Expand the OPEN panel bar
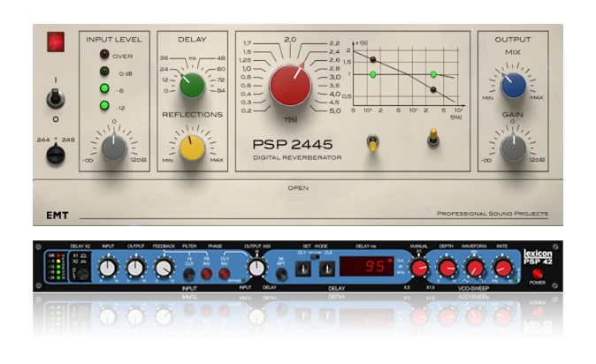 click(x=298, y=188)
